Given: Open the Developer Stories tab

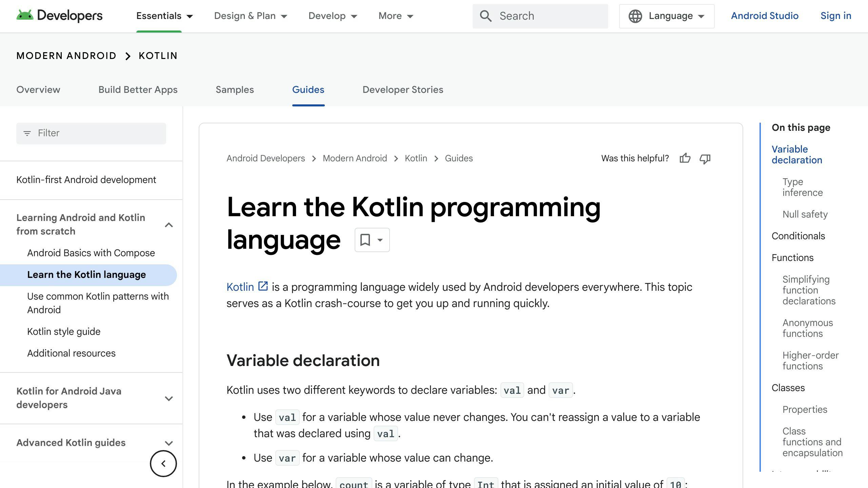Looking at the screenshot, I should pyautogui.click(x=402, y=90).
